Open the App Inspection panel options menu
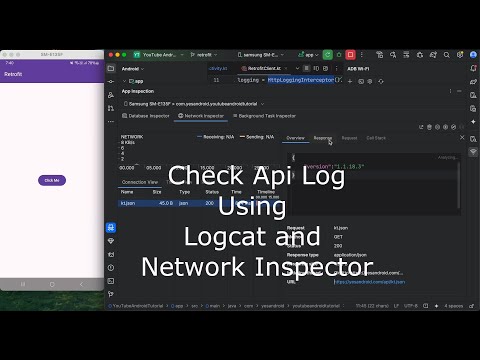The height and width of the screenshot is (360, 480). tap(450, 91)
